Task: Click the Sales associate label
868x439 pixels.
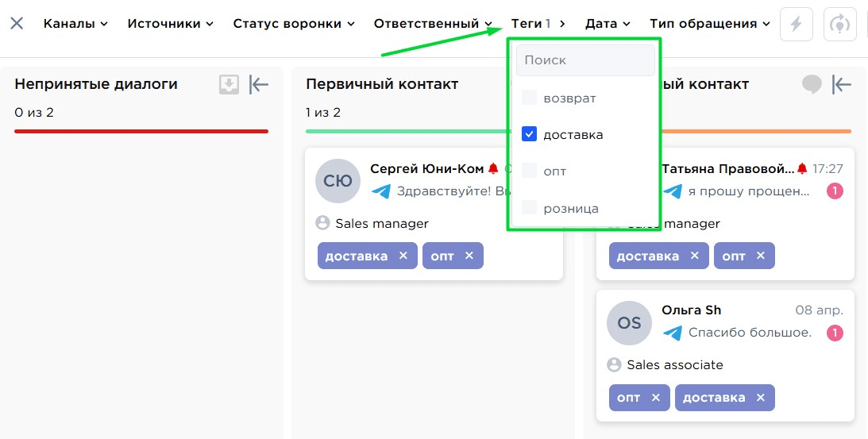Action: (675, 365)
